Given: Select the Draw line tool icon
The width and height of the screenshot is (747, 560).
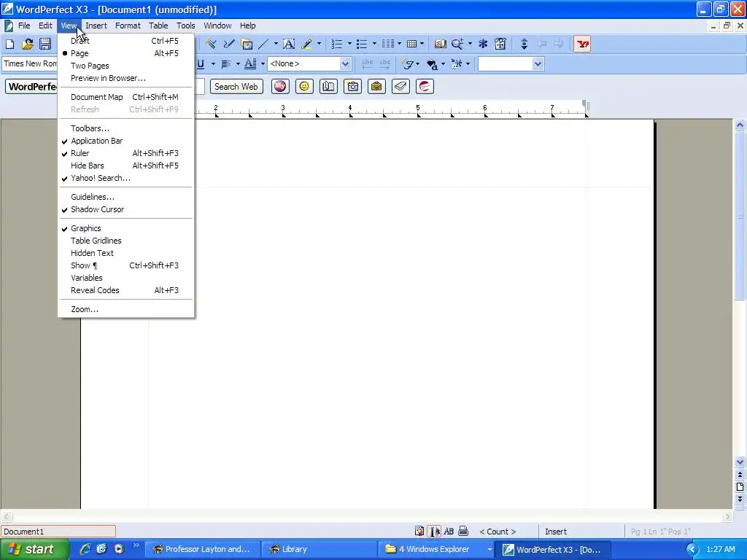Looking at the screenshot, I should tap(263, 44).
